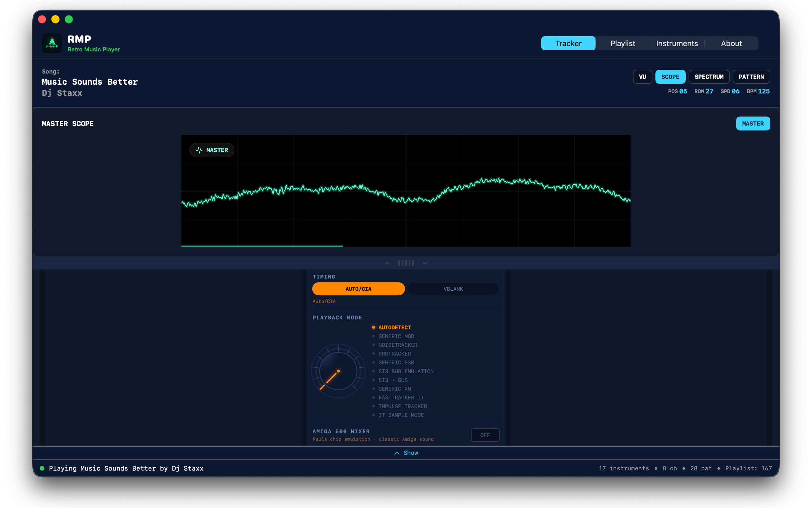
Task: Select AUTO/CIA timing mode
Action: (358, 289)
